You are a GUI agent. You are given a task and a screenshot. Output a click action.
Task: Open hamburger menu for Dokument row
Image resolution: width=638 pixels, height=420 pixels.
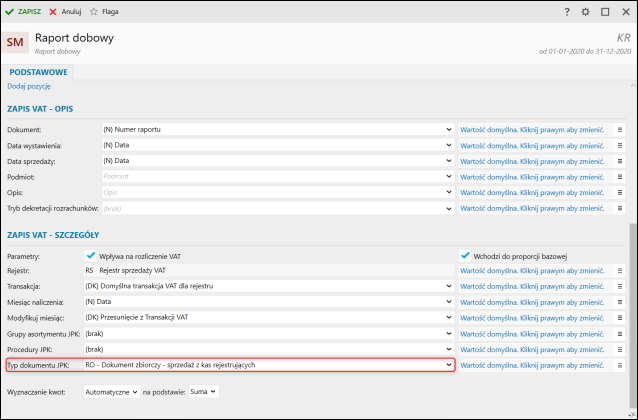coord(620,130)
